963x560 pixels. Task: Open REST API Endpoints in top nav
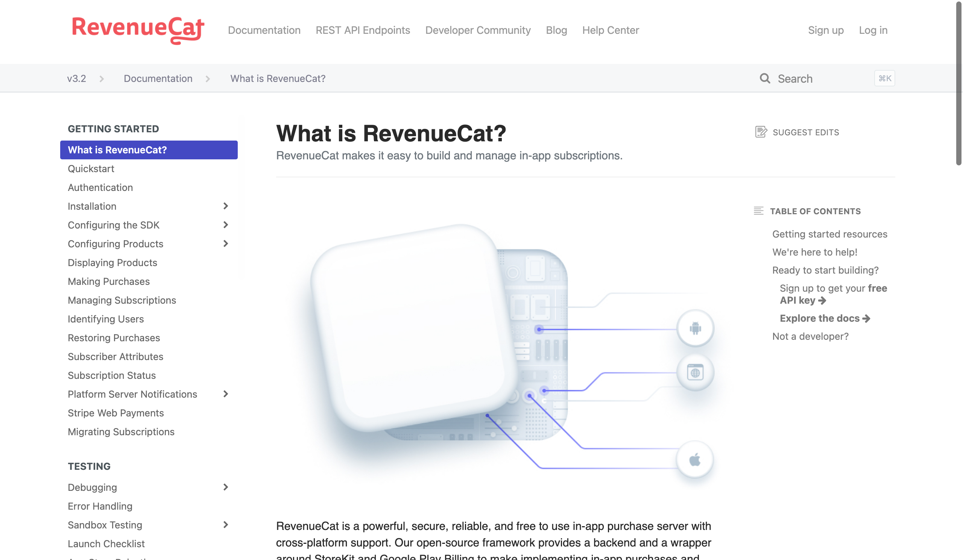363,30
